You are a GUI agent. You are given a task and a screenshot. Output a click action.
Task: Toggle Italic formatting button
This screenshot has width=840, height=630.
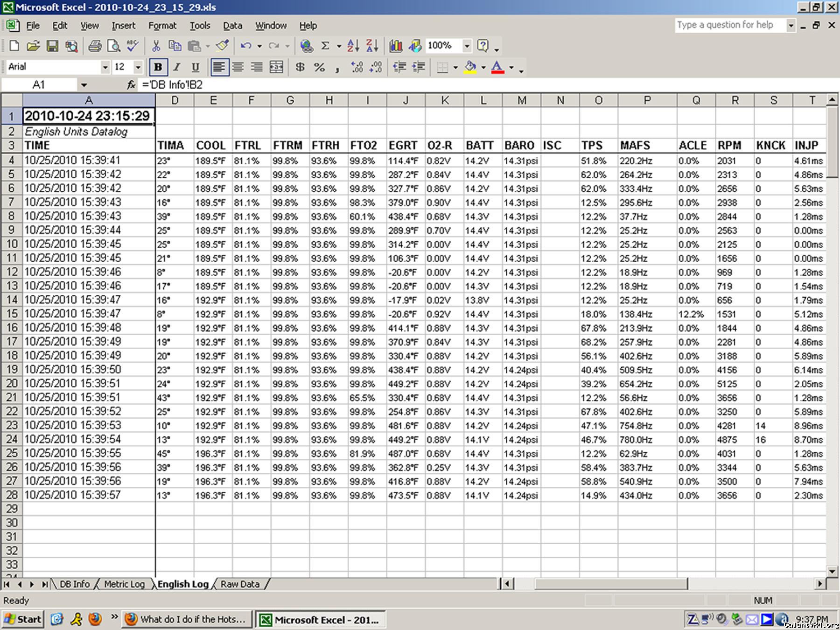click(177, 67)
